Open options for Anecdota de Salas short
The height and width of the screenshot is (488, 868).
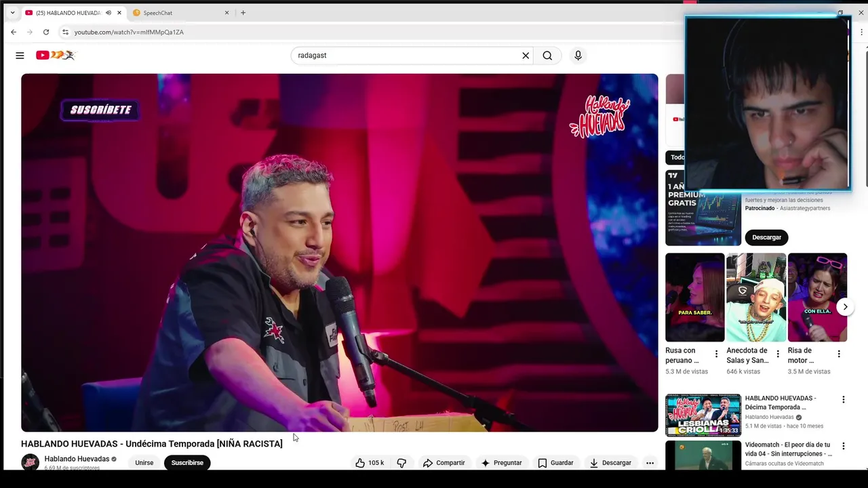click(778, 354)
